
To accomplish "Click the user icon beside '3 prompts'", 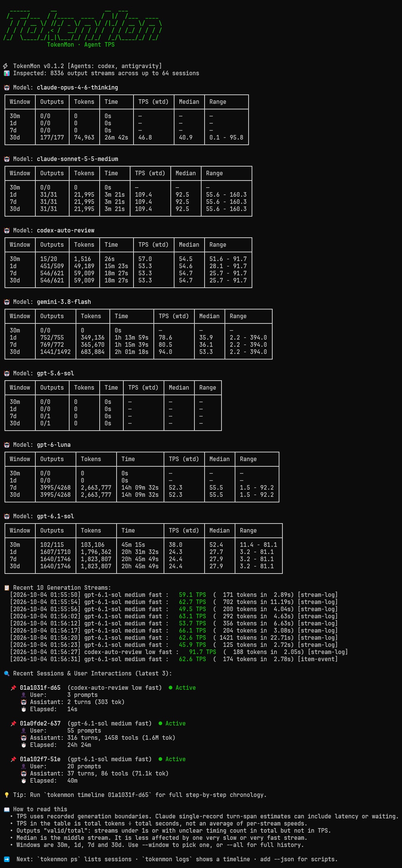I will pos(23,695).
